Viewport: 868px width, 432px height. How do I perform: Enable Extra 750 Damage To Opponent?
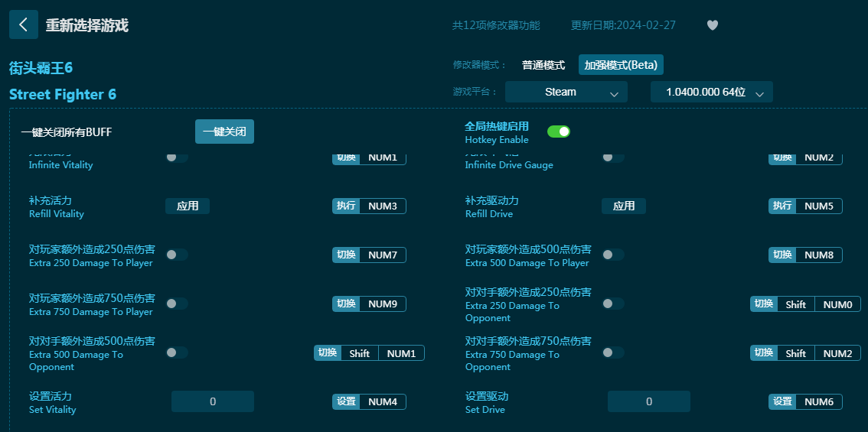coord(613,352)
